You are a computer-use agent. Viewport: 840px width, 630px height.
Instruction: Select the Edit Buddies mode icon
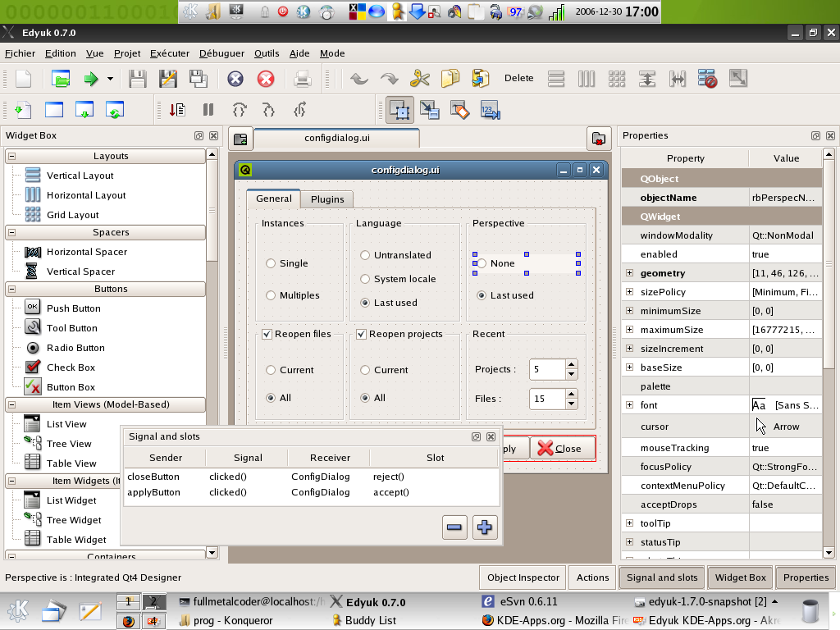pos(459,111)
